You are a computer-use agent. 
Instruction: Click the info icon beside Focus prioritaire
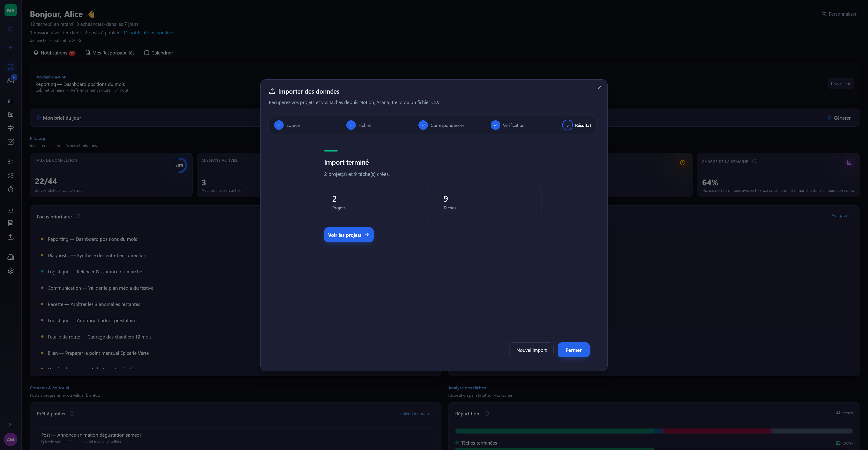coord(78,216)
